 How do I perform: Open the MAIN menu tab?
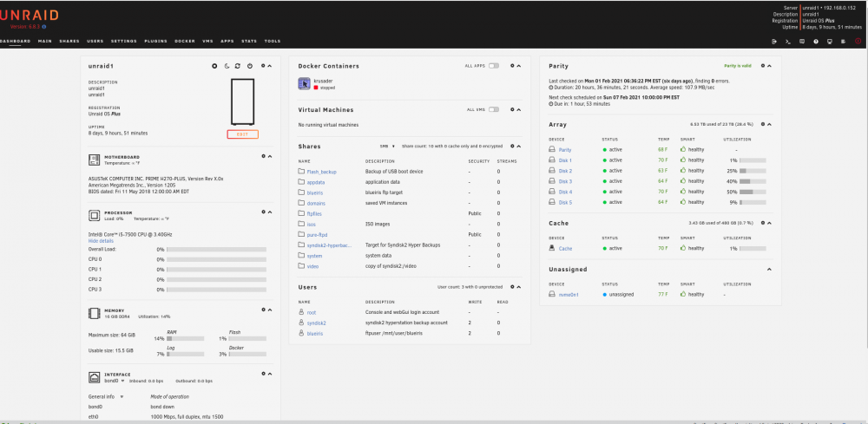[x=45, y=41]
